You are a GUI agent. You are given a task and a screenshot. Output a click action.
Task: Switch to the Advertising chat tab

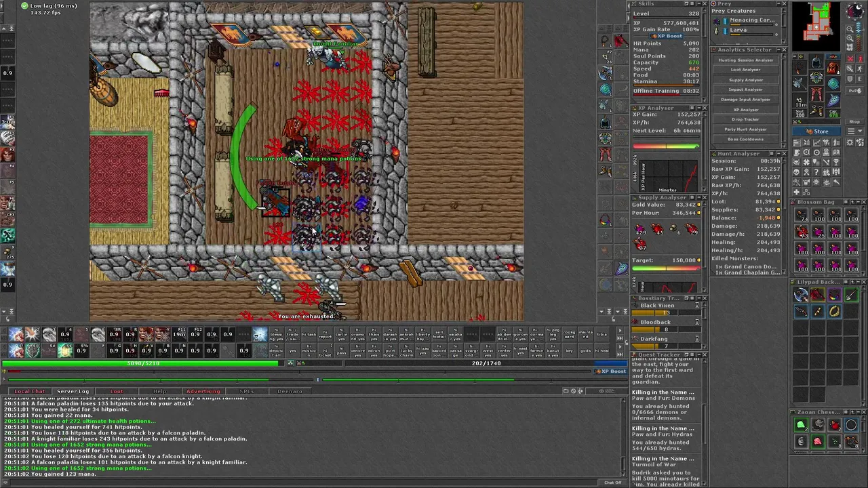[203, 391]
